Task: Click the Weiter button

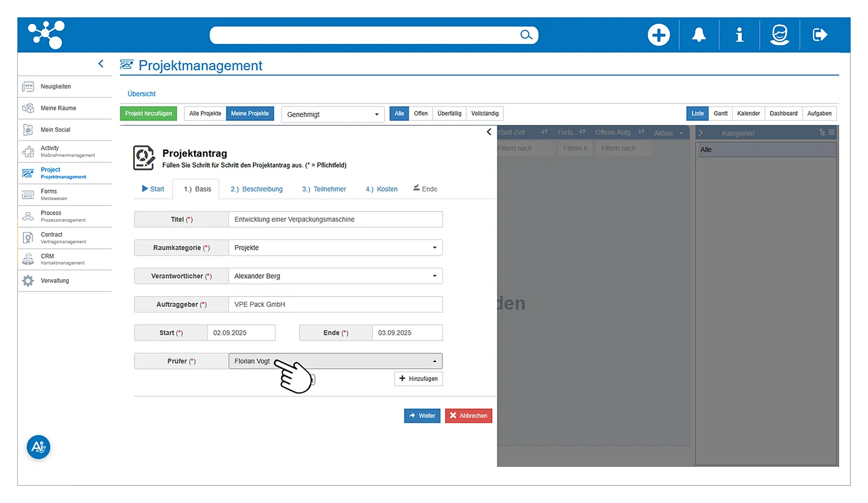Action: [422, 416]
